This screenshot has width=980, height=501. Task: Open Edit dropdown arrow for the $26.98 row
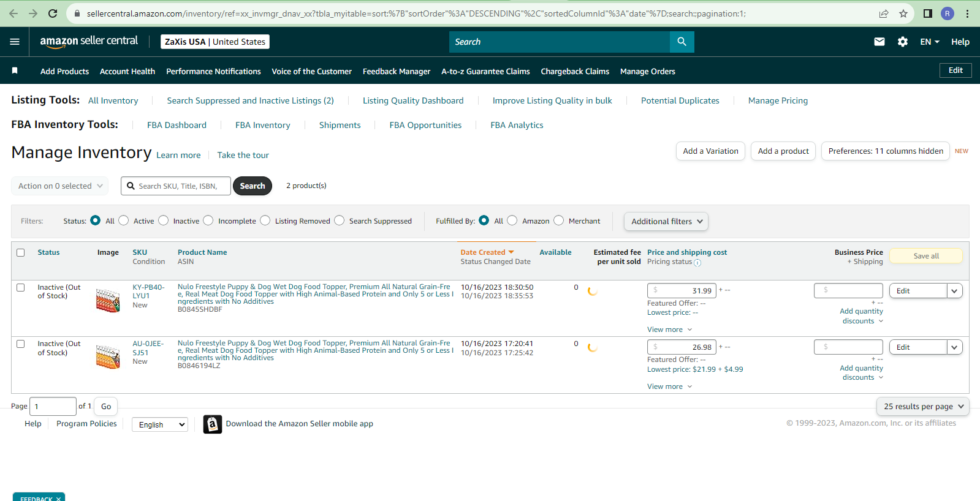pos(955,347)
